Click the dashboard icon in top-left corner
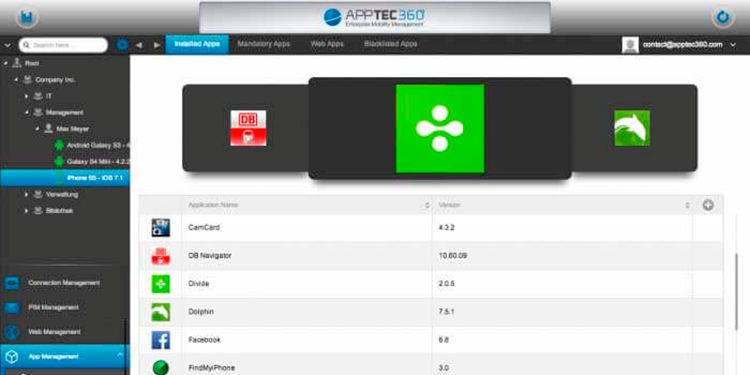Screen dimensions: 750x375 point(27,18)
